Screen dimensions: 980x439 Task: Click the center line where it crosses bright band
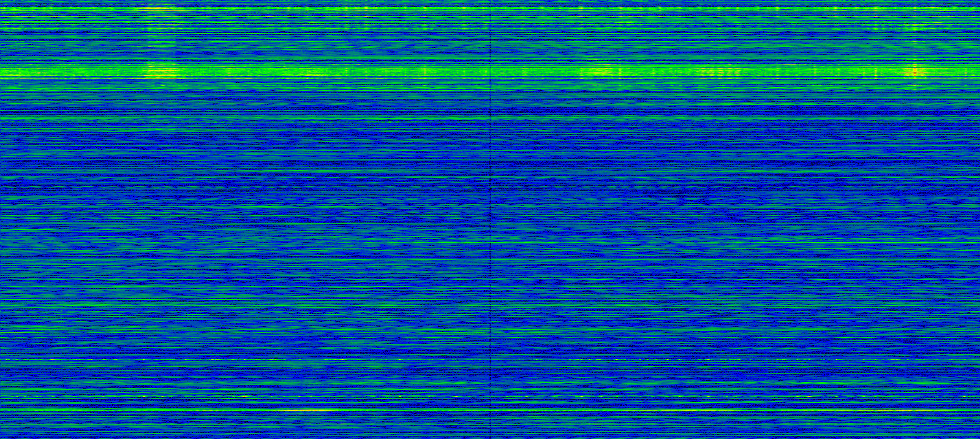point(491,72)
